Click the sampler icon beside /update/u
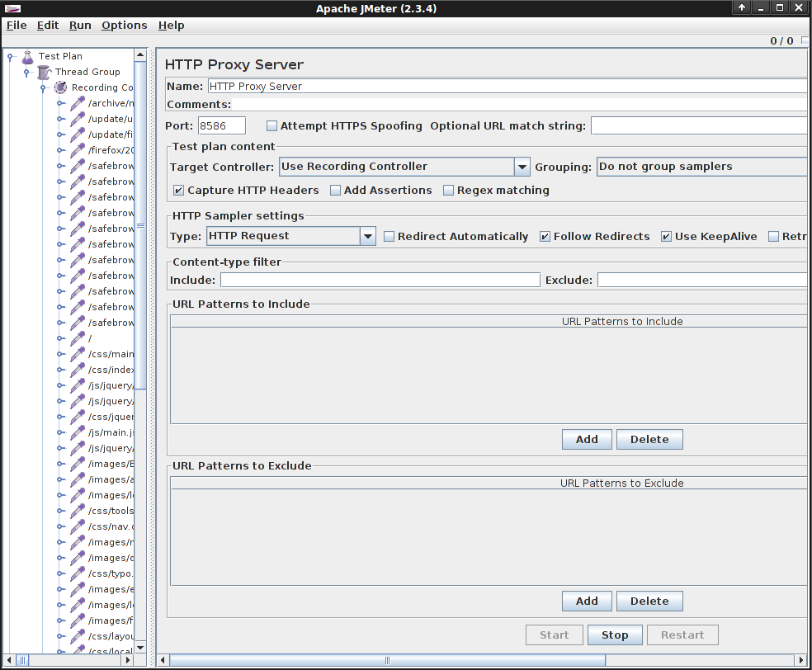The width and height of the screenshot is (812, 670). (78, 119)
